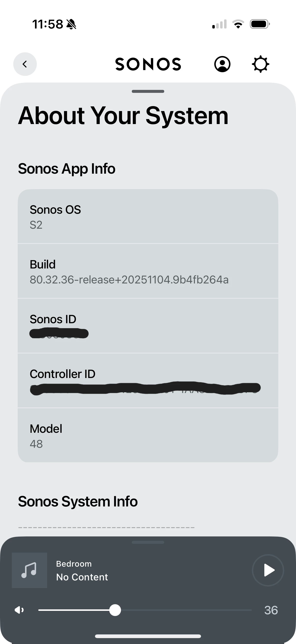Tap the Controller ID row
Viewport: 296px width, 644px height.
click(148, 380)
